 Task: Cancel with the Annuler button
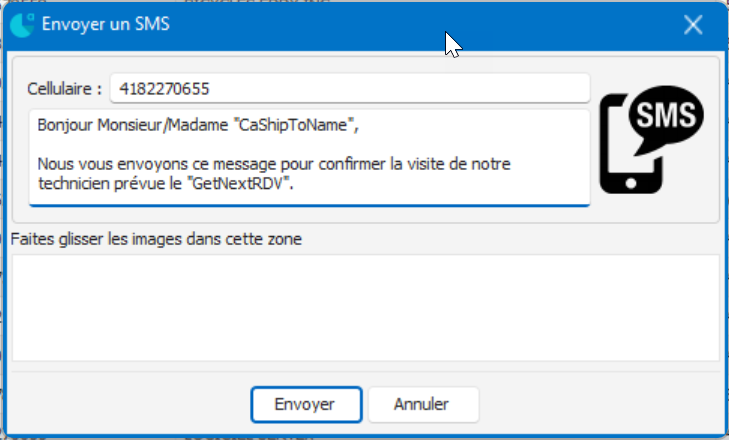[422, 404]
